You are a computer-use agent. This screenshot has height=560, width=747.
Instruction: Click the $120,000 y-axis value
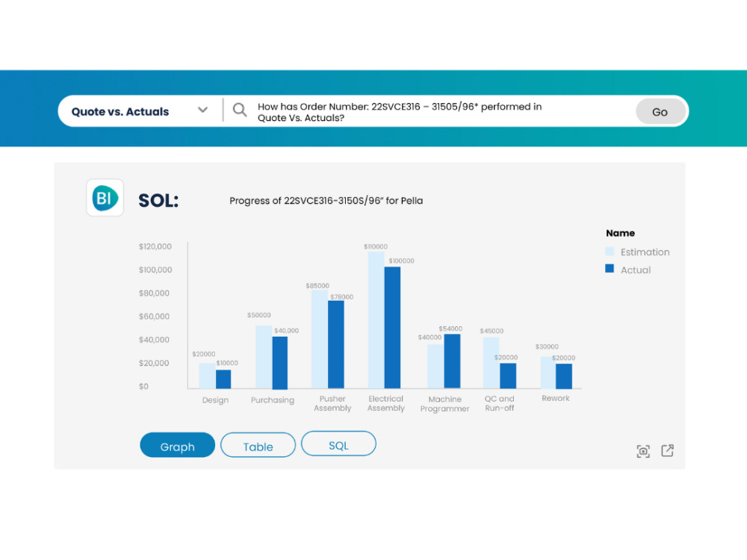click(x=155, y=246)
